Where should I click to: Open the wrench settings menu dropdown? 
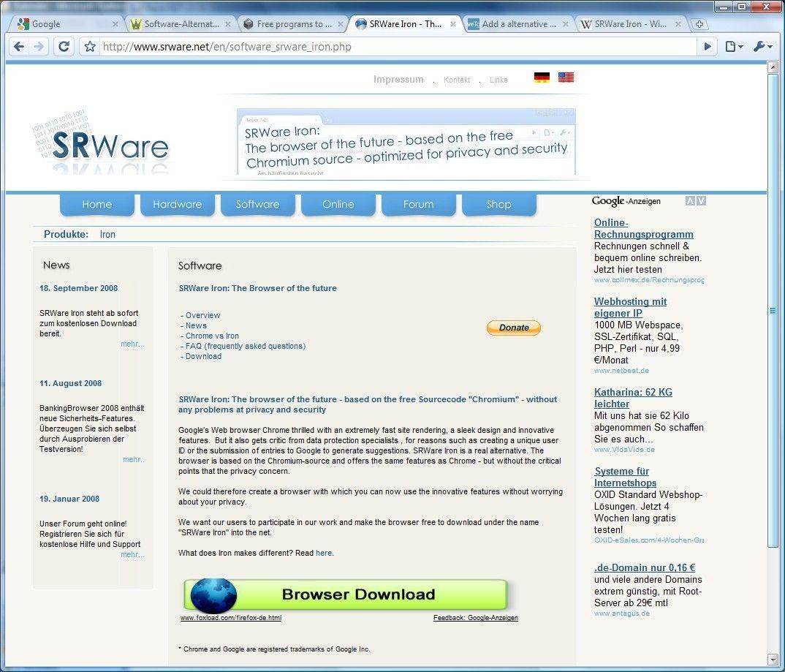762,47
